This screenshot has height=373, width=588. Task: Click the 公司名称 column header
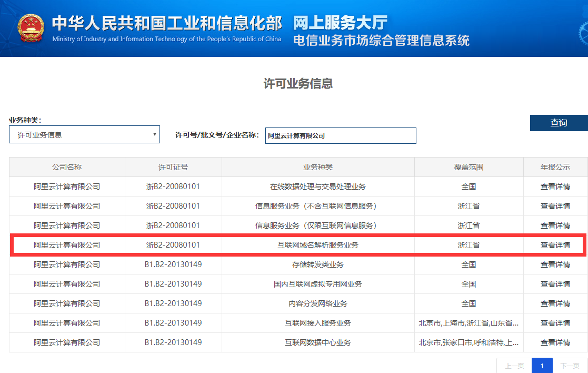[67, 167]
